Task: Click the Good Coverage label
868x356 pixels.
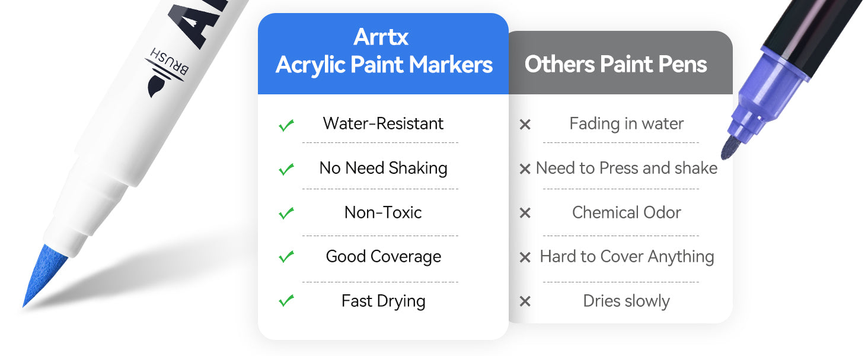Action: pos(383,256)
